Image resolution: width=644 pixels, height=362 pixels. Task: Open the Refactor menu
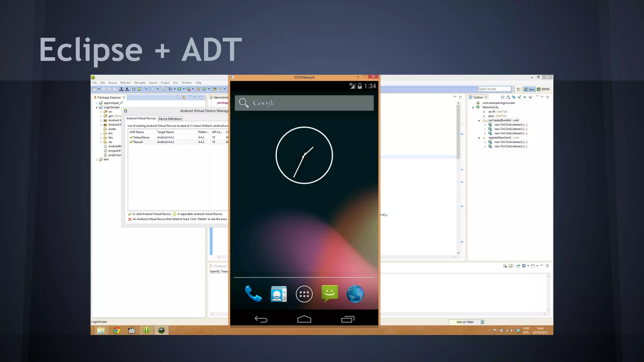click(125, 83)
